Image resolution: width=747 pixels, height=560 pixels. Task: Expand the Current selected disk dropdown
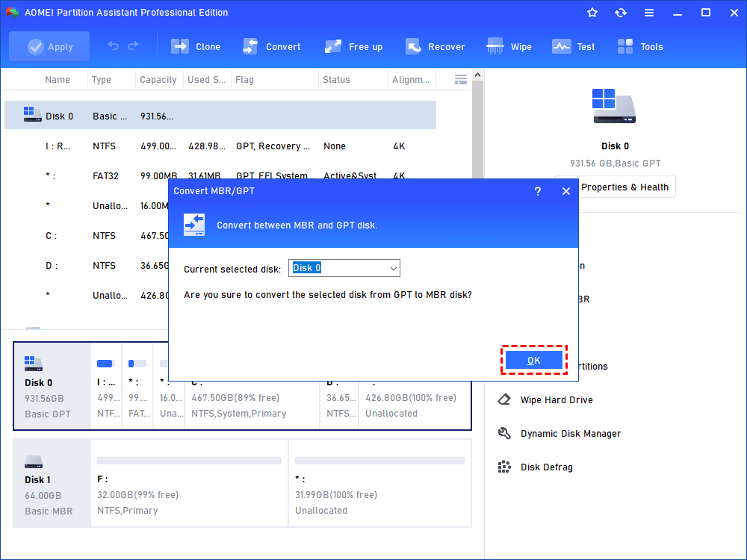click(x=394, y=268)
